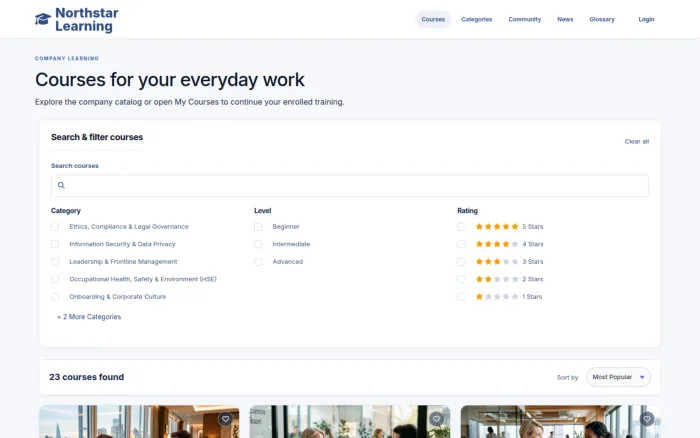This screenshot has width=700, height=438.
Task: Open the Most Popular sort dropdown
Action: click(x=618, y=377)
